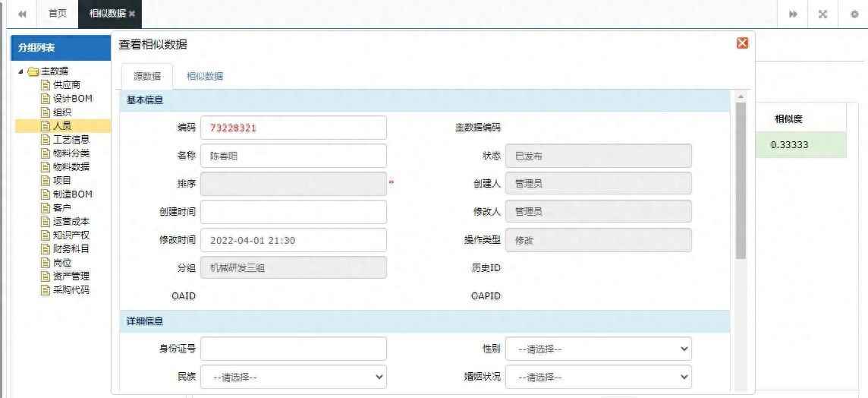This screenshot has width=868, height=398.
Task: Click the rewind tabs left arrow icon
Action: 23,14
